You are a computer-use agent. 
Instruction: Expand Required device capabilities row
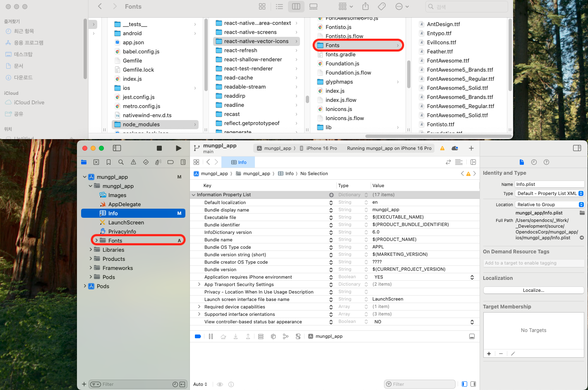[x=199, y=307]
